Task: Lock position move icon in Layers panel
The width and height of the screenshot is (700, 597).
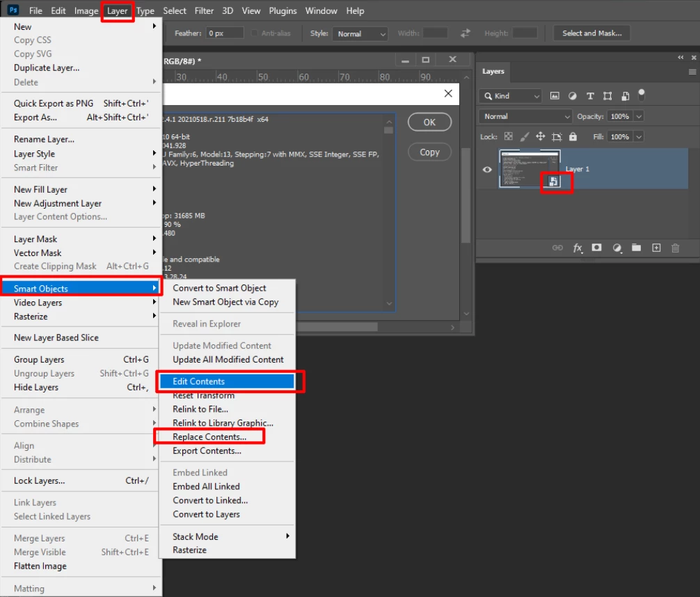Action: pos(540,136)
